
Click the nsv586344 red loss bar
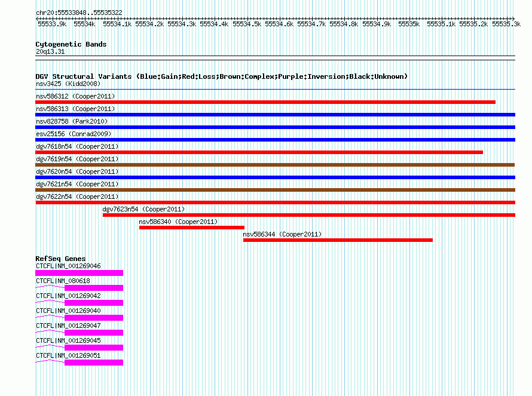pyautogui.click(x=338, y=240)
